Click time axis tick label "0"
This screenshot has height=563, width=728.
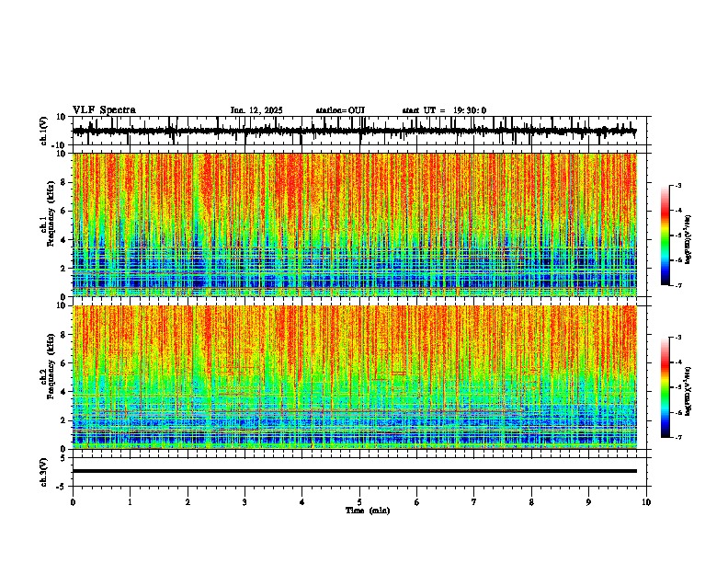click(73, 502)
